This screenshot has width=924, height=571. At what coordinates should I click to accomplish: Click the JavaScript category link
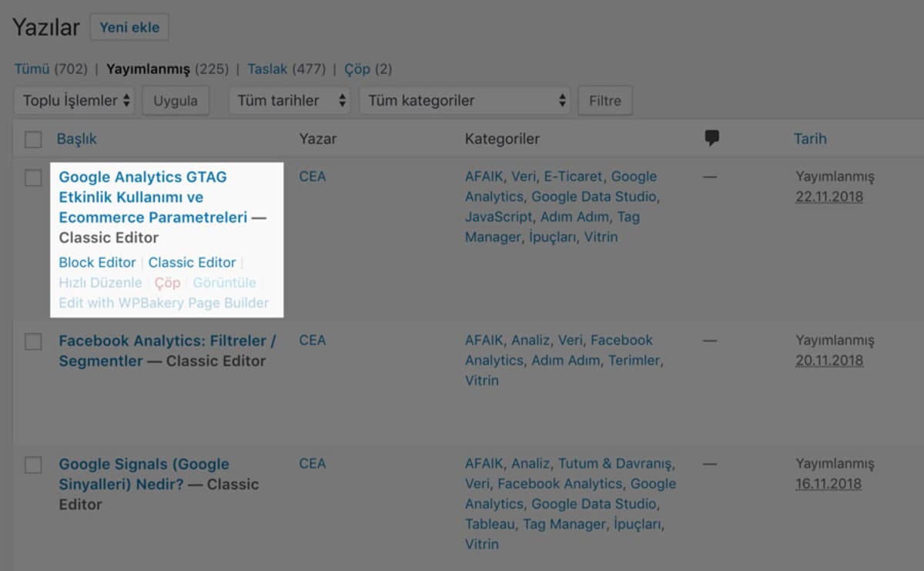pos(498,217)
